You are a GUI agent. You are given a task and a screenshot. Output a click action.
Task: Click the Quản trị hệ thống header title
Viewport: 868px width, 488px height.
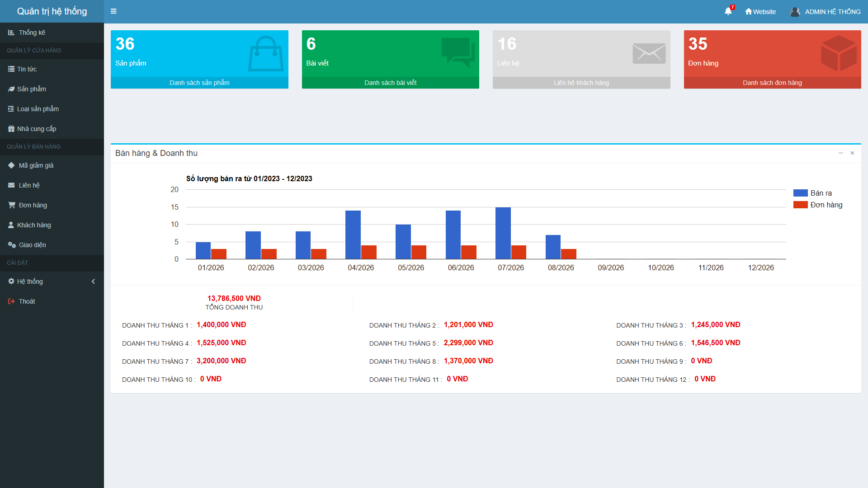click(x=52, y=11)
